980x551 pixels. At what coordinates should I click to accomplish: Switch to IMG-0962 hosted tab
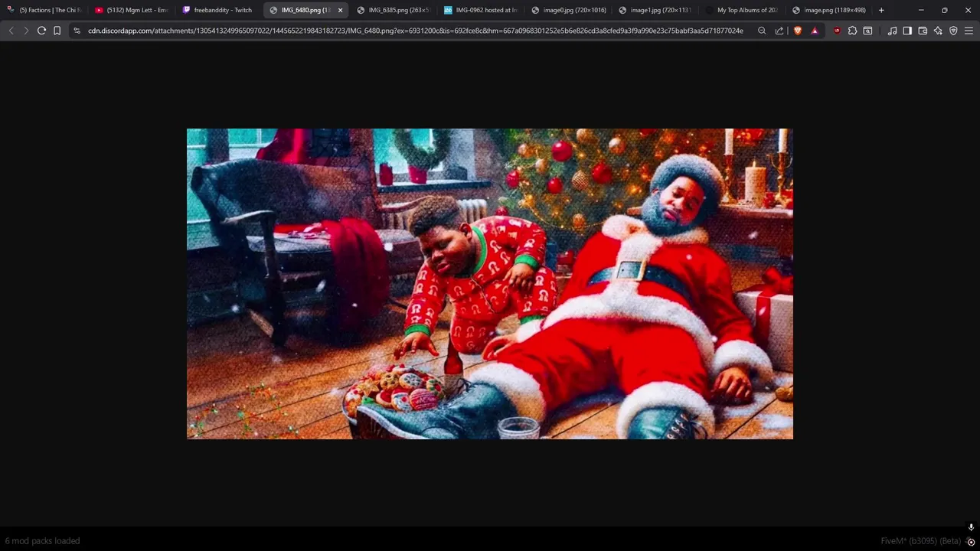[x=481, y=10]
